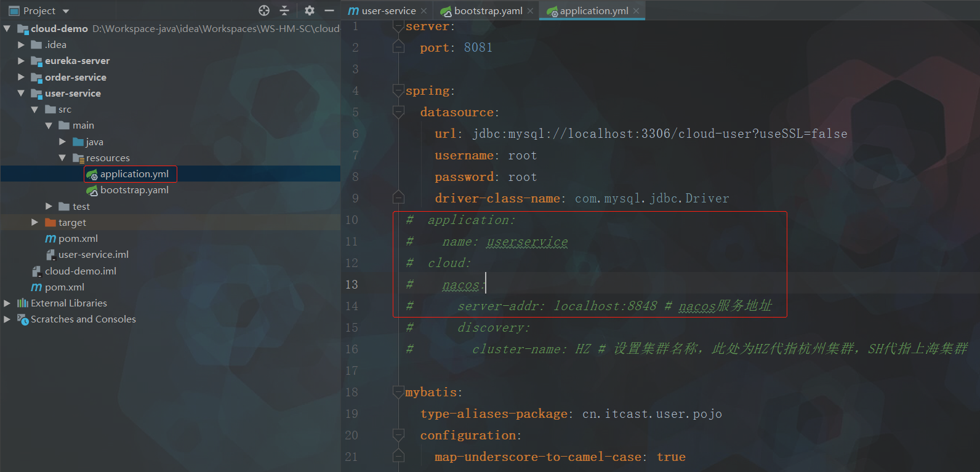Viewport: 980px width, 472px height.
Task: Expand the target folder
Action: coord(34,222)
